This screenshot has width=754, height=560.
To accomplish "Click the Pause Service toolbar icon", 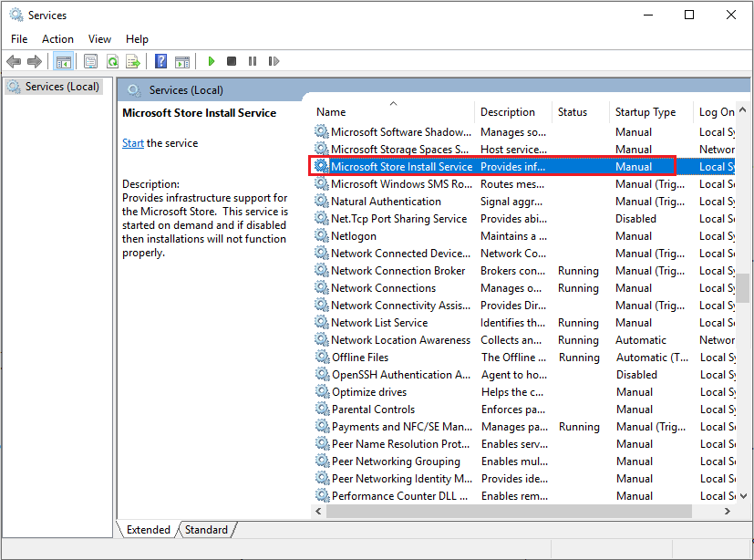I will click(x=253, y=61).
